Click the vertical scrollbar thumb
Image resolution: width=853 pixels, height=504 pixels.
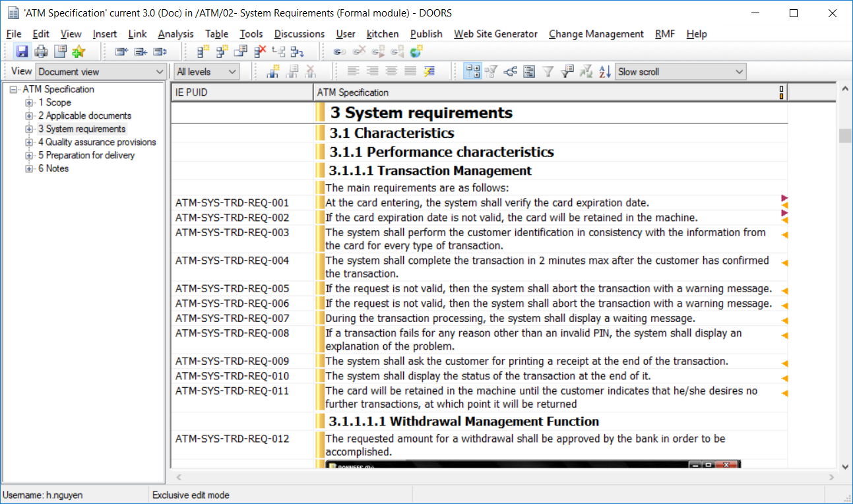[x=844, y=135]
